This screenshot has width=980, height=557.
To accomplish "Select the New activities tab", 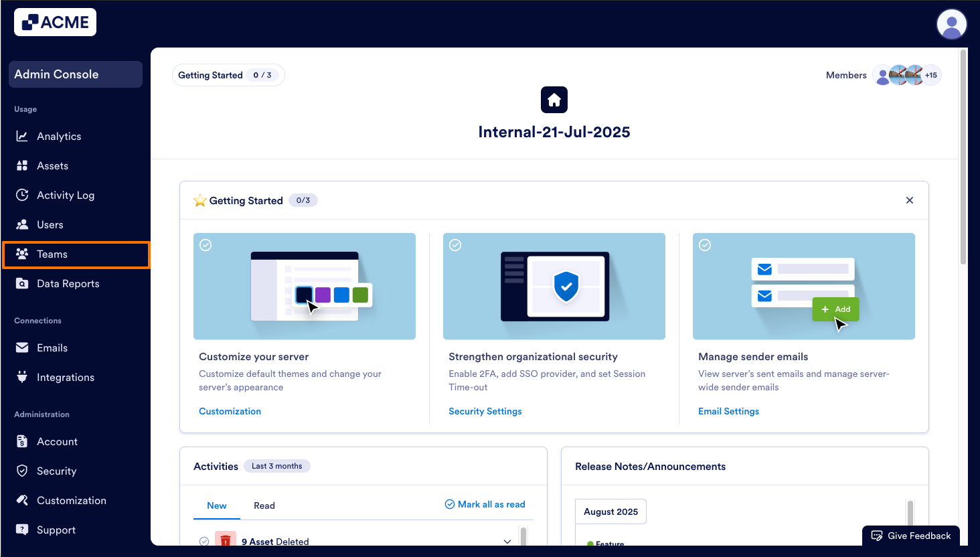I will 217,505.
